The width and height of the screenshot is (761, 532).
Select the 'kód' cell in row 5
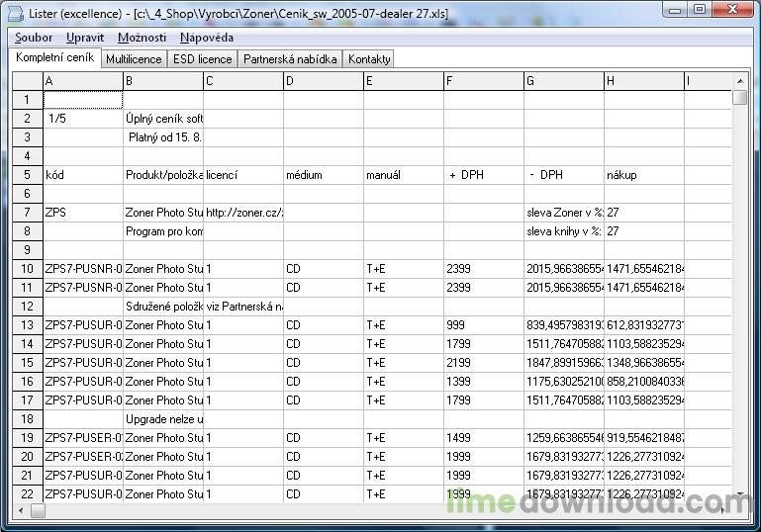coord(83,175)
